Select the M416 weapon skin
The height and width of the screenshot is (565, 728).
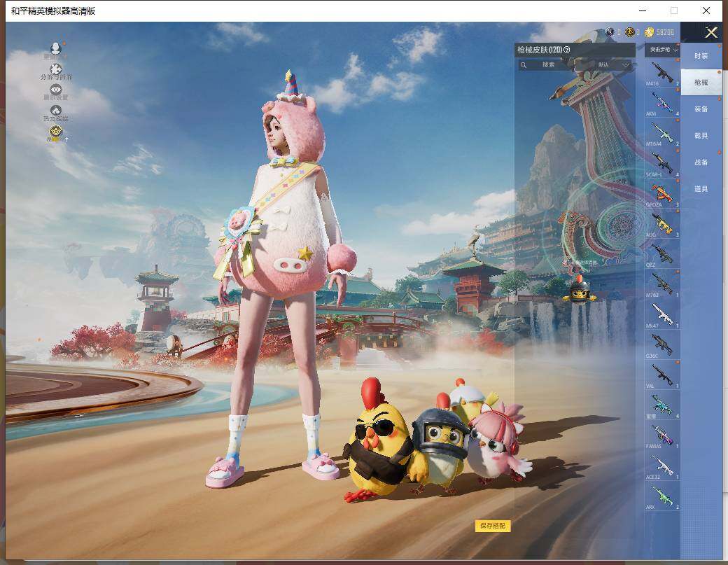[x=661, y=72]
